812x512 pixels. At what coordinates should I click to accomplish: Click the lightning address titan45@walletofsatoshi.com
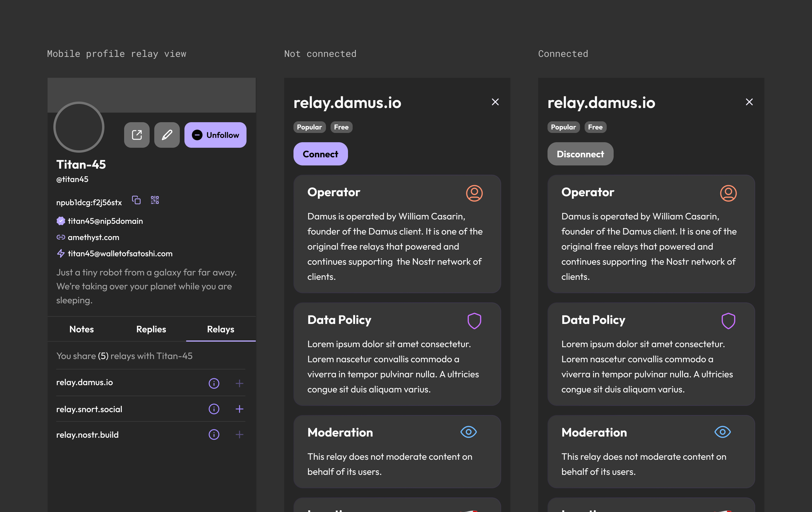point(120,253)
